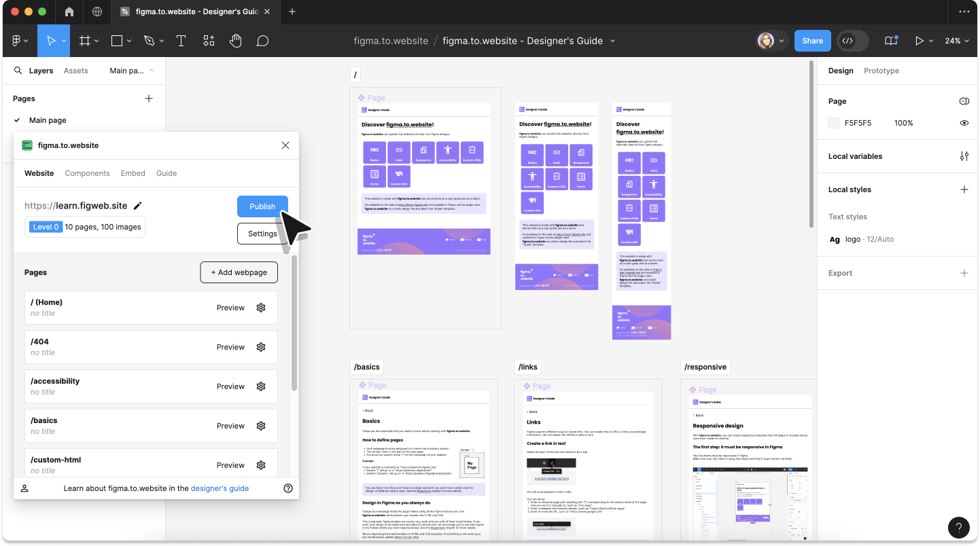
Task: Switch to the Design tab
Action: [x=841, y=71]
